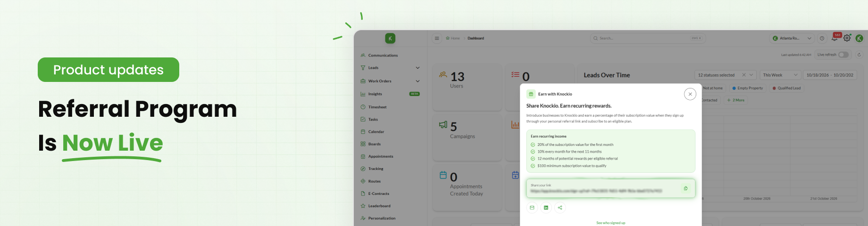Toggle the Empty Property legend chip
Screen dimensions: 868x226
click(x=748, y=88)
